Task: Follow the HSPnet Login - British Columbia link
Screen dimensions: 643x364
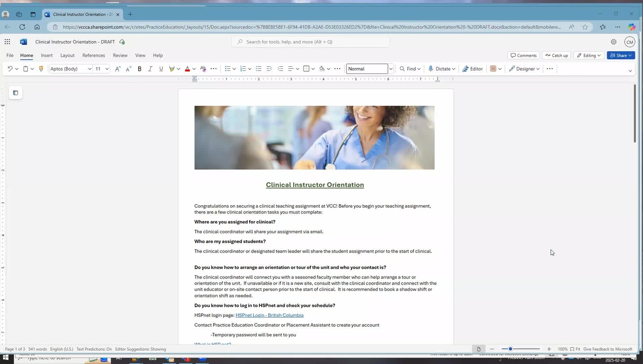Action: (x=269, y=315)
